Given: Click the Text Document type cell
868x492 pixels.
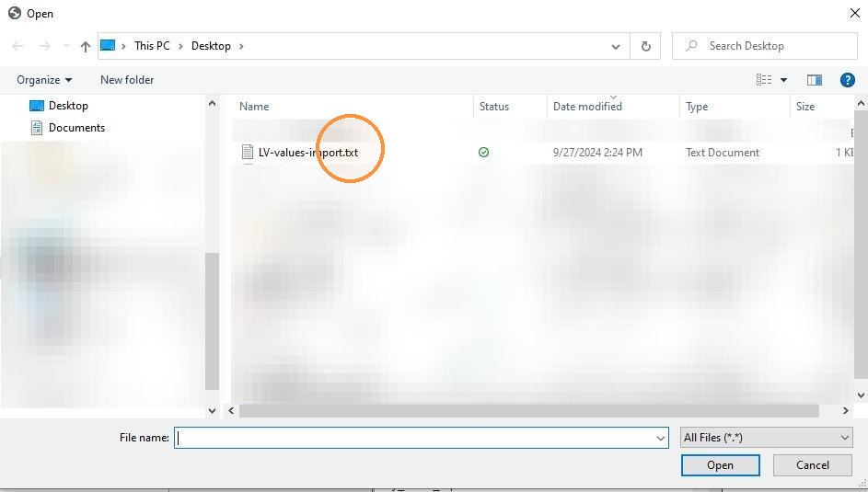Looking at the screenshot, I should pyautogui.click(x=723, y=153).
